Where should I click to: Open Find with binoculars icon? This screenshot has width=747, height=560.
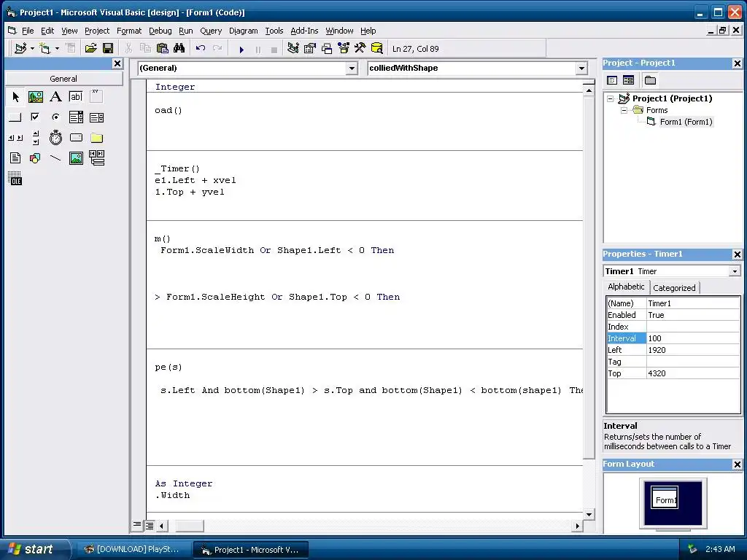(179, 48)
